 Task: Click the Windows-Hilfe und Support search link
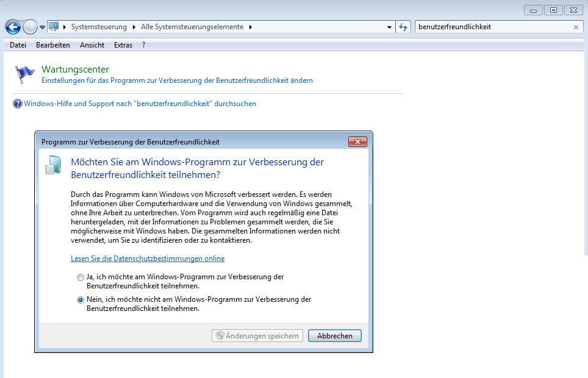(x=140, y=104)
